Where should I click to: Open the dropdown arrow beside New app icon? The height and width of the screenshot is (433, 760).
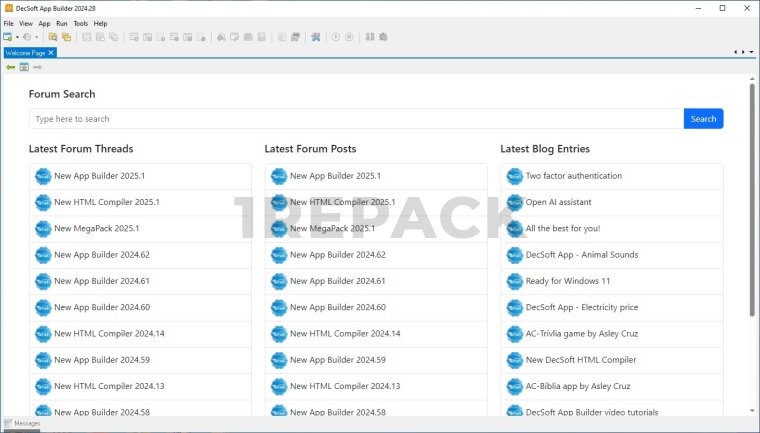point(17,37)
